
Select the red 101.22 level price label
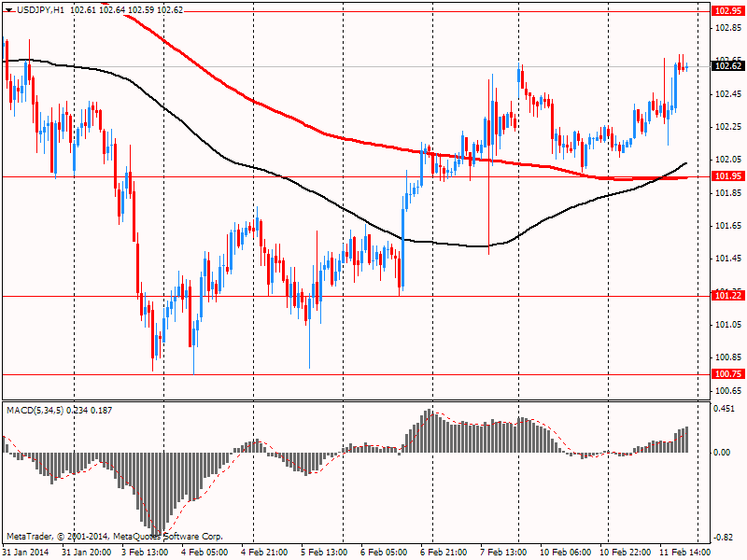(728, 296)
